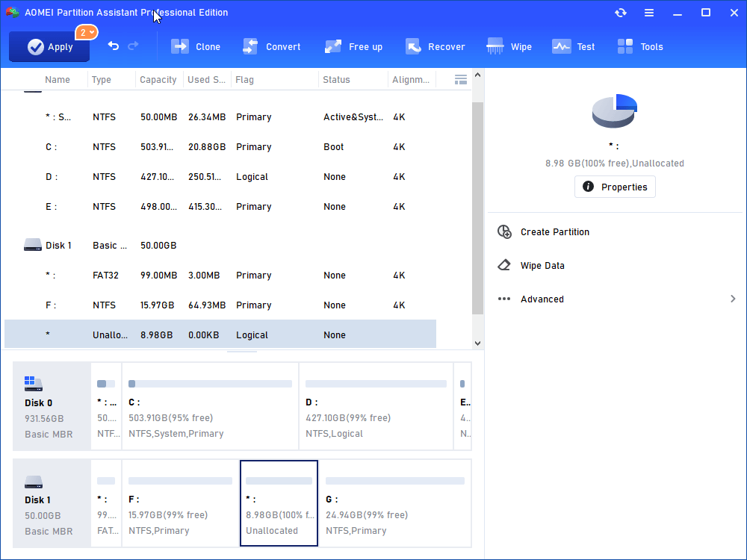Select the FAT32 99.00MB partition row
747x560 pixels.
click(x=220, y=276)
